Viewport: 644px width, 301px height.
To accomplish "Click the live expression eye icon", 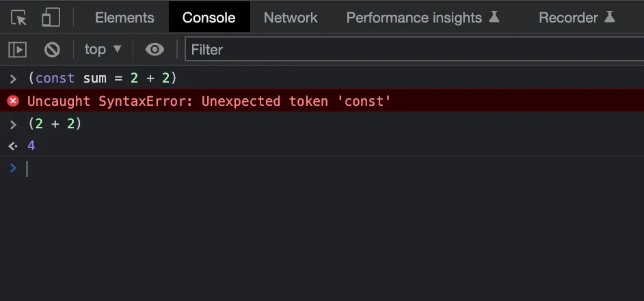I will [155, 50].
